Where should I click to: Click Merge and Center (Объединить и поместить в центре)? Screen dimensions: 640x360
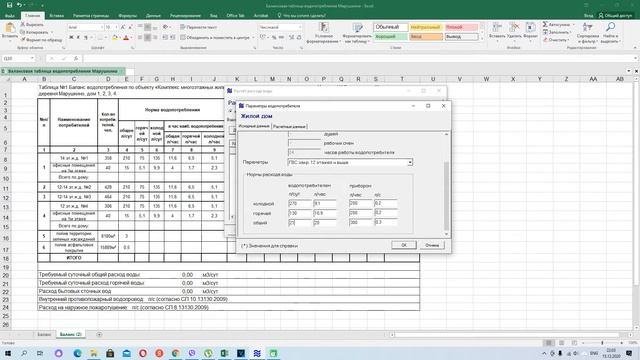pyautogui.click(x=215, y=37)
